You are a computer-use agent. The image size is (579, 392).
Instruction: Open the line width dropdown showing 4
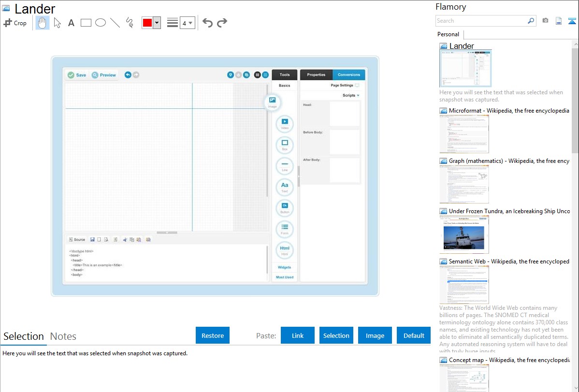click(188, 23)
